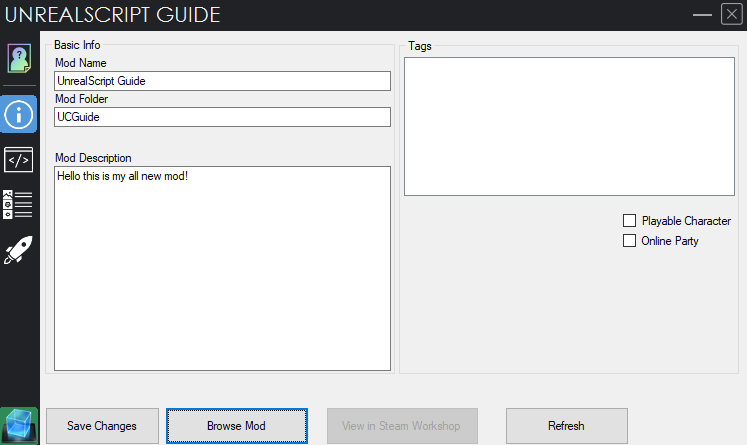Click the View in Steam Workshop button
This screenshot has width=747, height=445.
click(402, 426)
